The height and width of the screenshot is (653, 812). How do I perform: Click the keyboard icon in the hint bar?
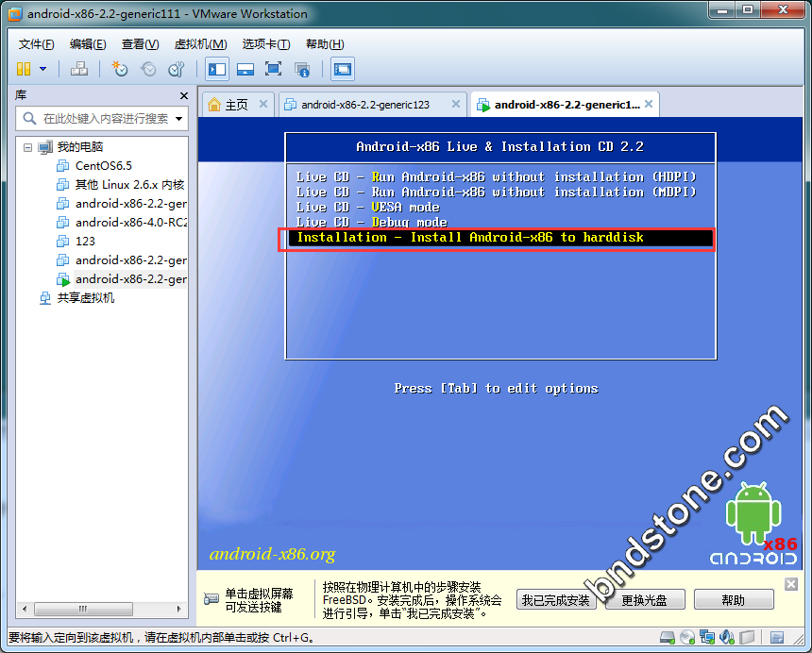click(211, 599)
